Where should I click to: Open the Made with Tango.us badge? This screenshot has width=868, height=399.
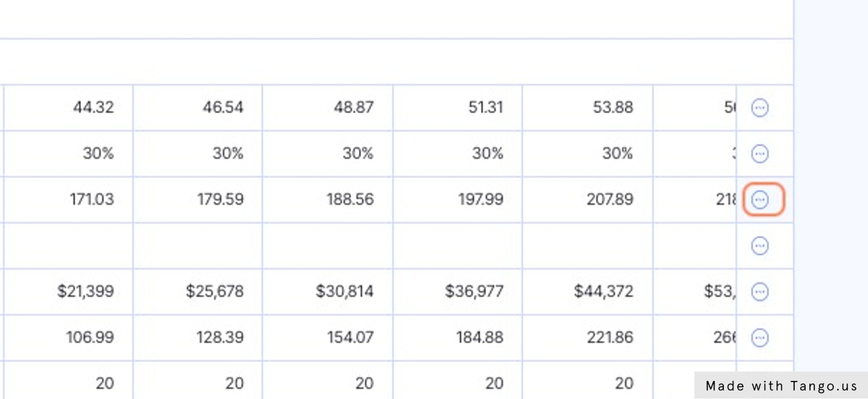coord(780,385)
